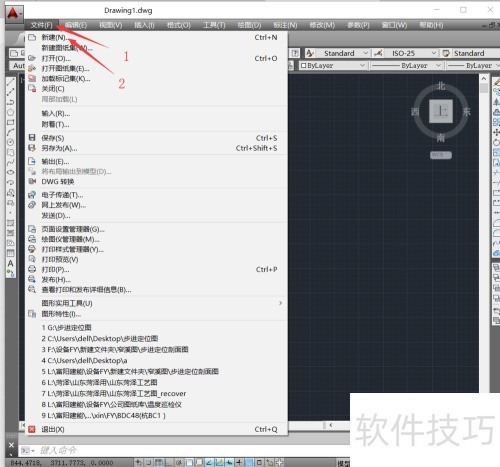This screenshot has width=500, height=467.
Task: Click the 南 direction on ViewCube compass
Action: (441, 137)
